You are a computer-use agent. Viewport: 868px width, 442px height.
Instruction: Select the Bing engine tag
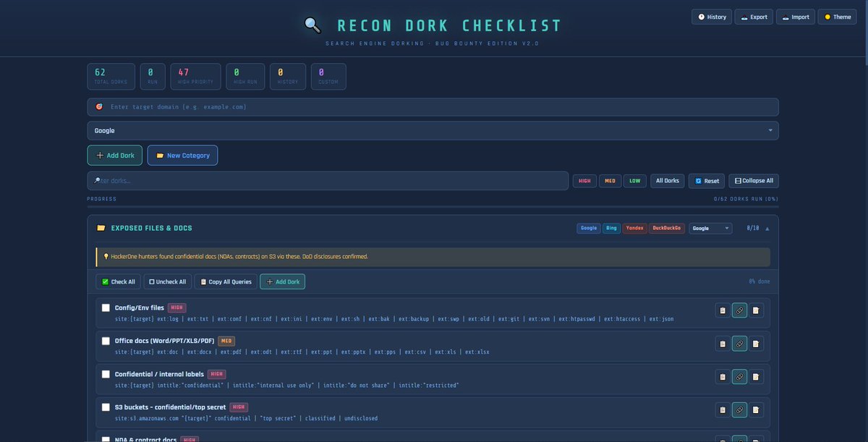tap(612, 228)
